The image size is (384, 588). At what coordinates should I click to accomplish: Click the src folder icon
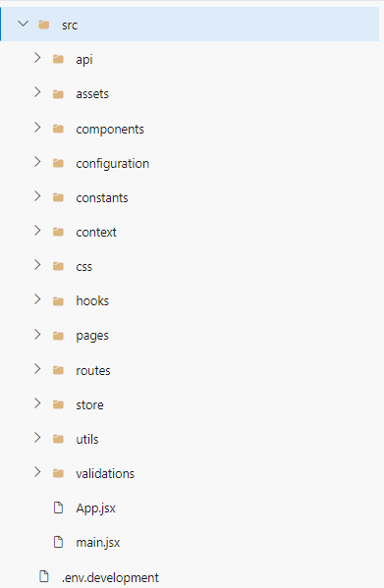pyautogui.click(x=44, y=25)
